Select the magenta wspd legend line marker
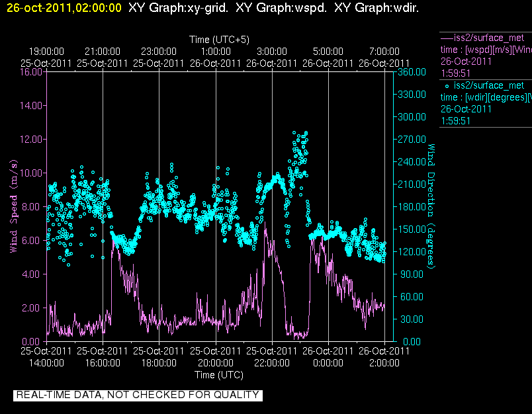Image resolution: width=532 pixels, height=414 pixels. (447, 38)
